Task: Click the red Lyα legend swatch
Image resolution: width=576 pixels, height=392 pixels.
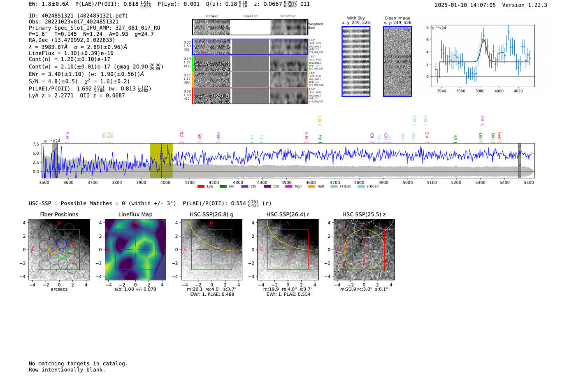Action: [201, 187]
